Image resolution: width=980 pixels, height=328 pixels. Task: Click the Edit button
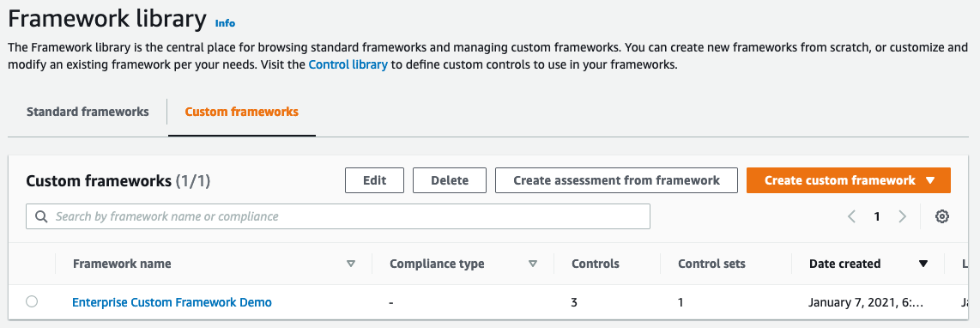374,180
